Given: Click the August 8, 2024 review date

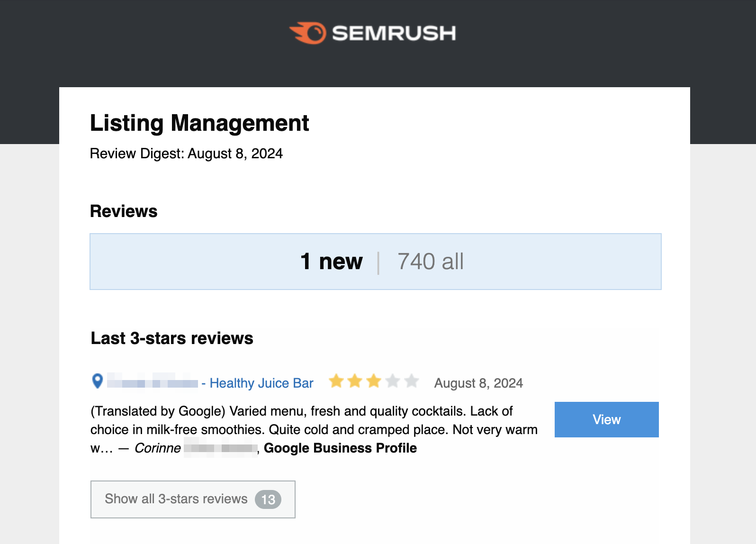Looking at the screenshot, I should 478,383.
